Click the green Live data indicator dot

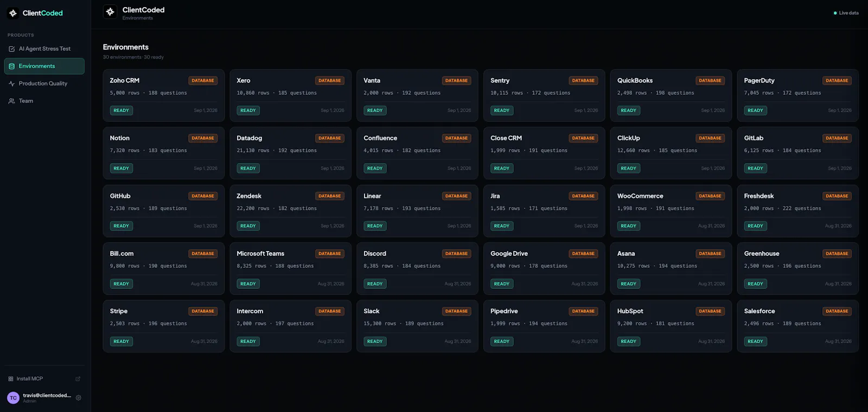835,13
